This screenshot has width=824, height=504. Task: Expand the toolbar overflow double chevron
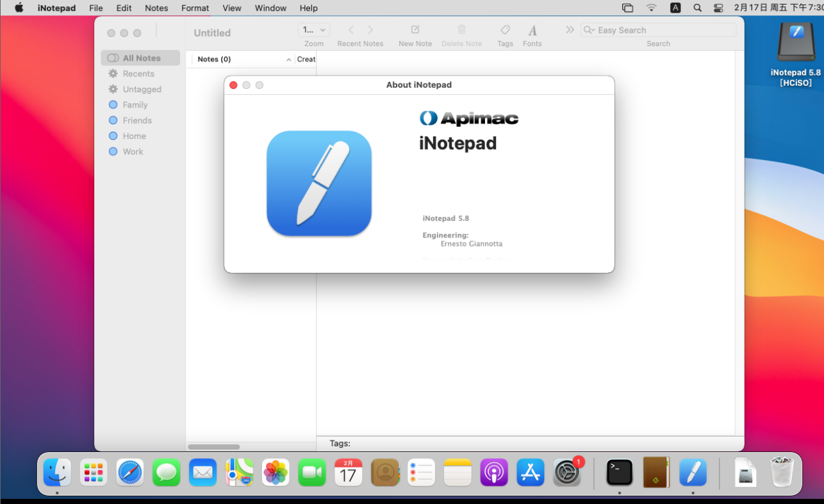(570, 29)
